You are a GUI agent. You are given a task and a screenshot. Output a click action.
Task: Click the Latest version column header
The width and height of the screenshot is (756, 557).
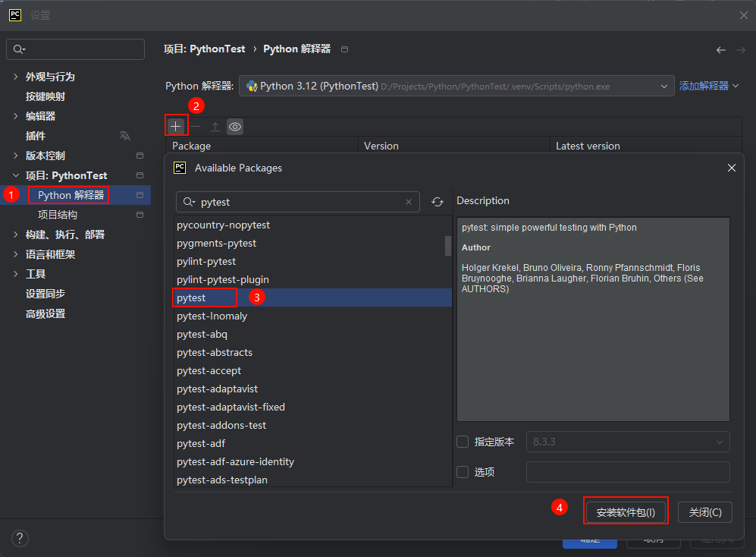(645, 146)
